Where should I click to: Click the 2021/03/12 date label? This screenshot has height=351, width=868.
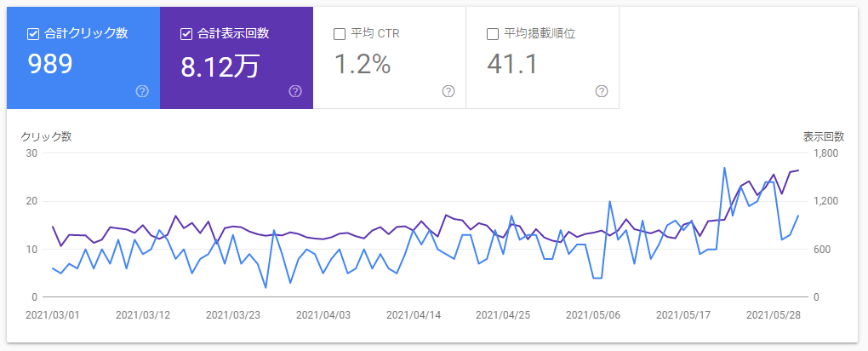click(x=143, y=315)
